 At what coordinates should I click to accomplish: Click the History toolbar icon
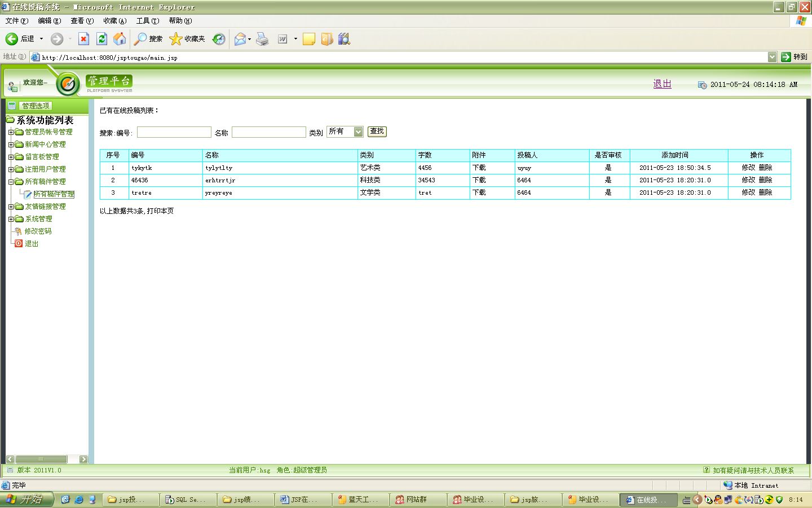(x=219, y=39)
